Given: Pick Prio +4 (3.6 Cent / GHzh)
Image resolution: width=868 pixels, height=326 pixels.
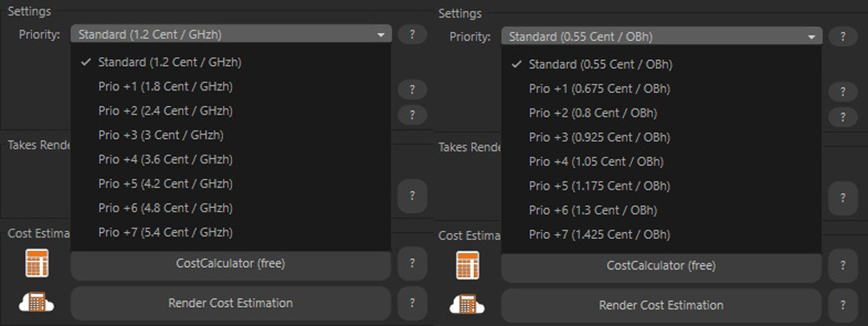Looking at the screenshot, I should 231,159.
